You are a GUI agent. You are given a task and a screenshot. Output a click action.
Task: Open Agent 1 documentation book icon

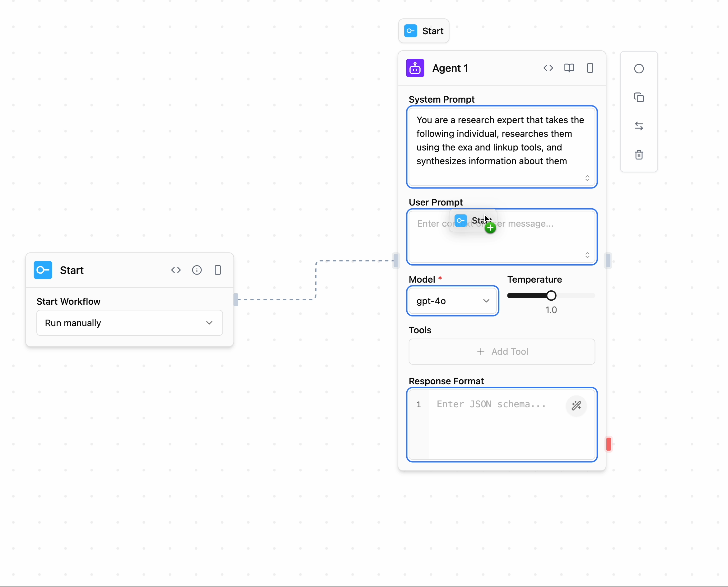coord(569,68)
